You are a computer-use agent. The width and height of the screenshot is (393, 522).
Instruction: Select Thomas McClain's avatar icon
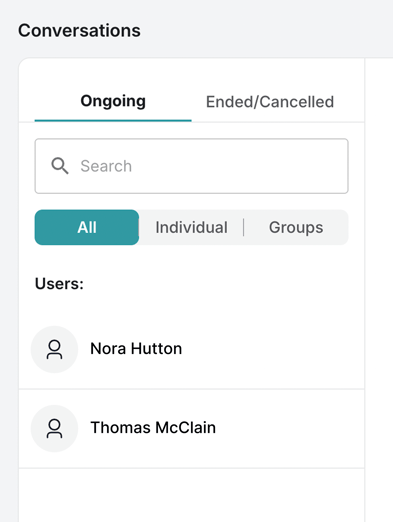54,428
